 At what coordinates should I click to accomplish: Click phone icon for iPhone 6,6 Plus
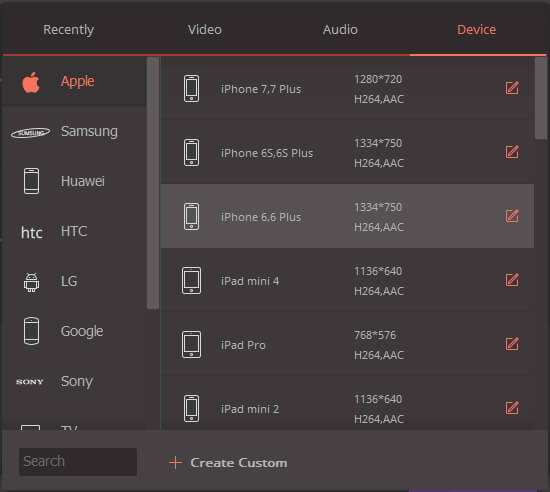pyautogui.click(x=192, y=216)
